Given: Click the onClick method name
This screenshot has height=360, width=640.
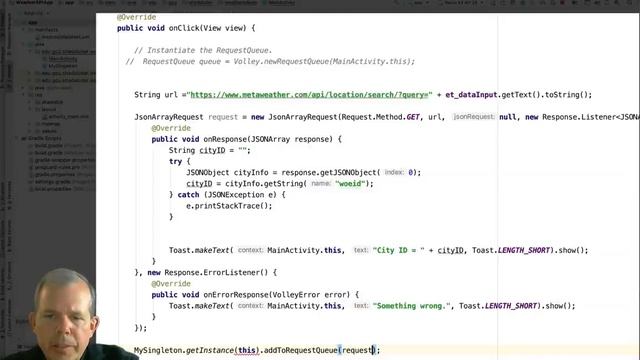Looking at the screenshot, I should point(185,28).
